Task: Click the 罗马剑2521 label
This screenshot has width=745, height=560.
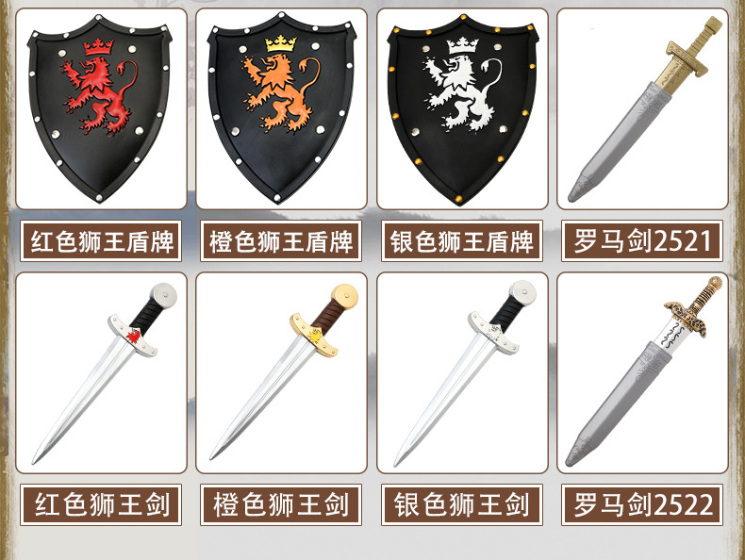Action: pos(642,240)
